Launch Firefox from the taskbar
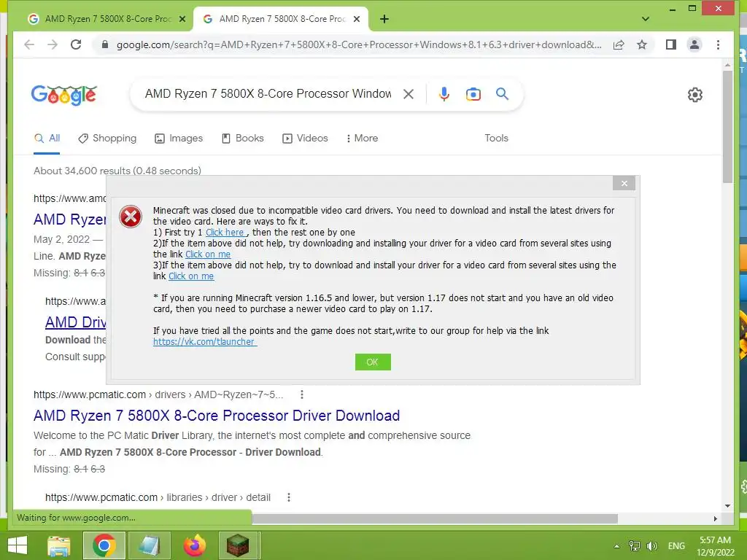 pos(194,545)
